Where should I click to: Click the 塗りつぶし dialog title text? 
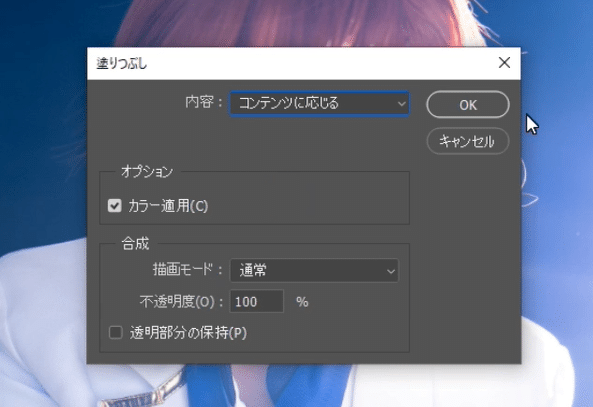(121, 64)
